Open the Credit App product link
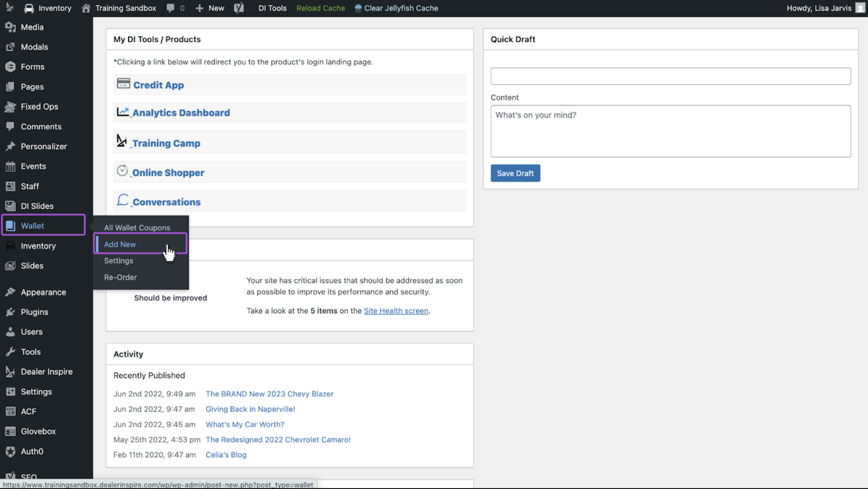This screenshot has width=868, height=489. click(158, 85)
